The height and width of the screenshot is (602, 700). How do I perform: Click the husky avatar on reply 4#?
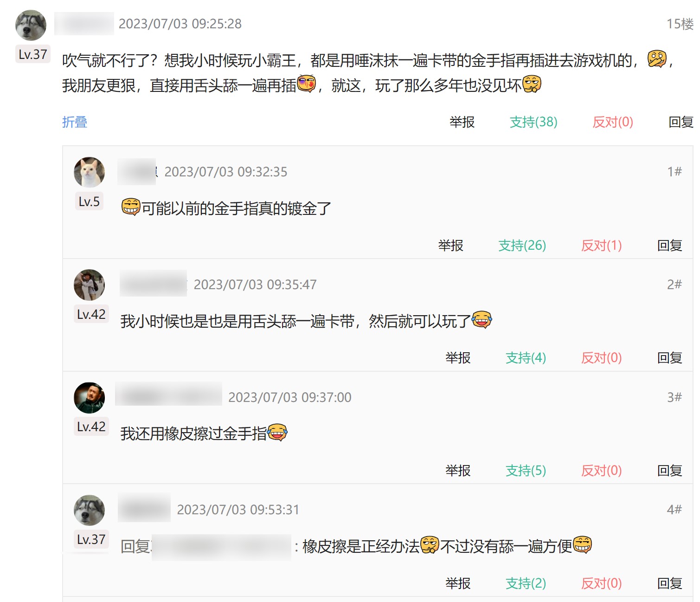[x=89, y=510]
